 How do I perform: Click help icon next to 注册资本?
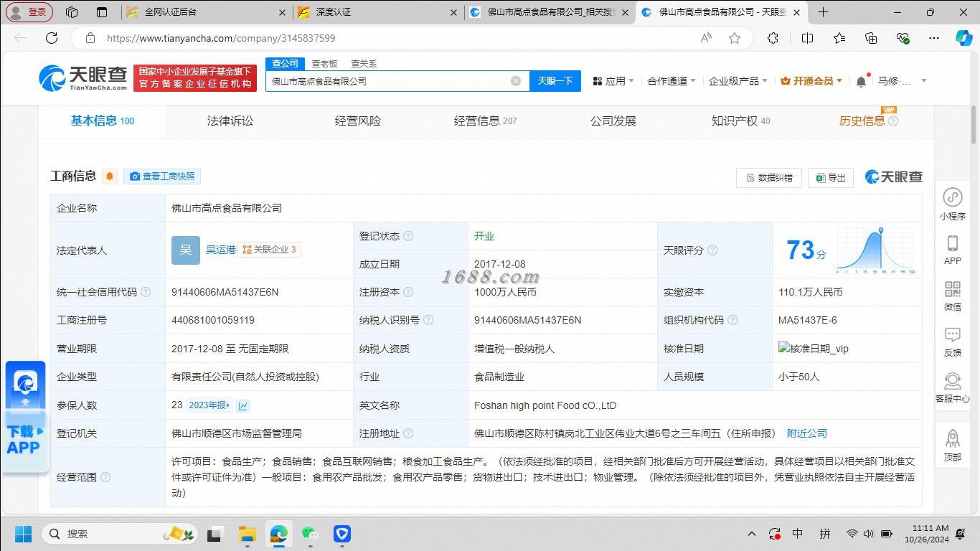pos(408,292)
